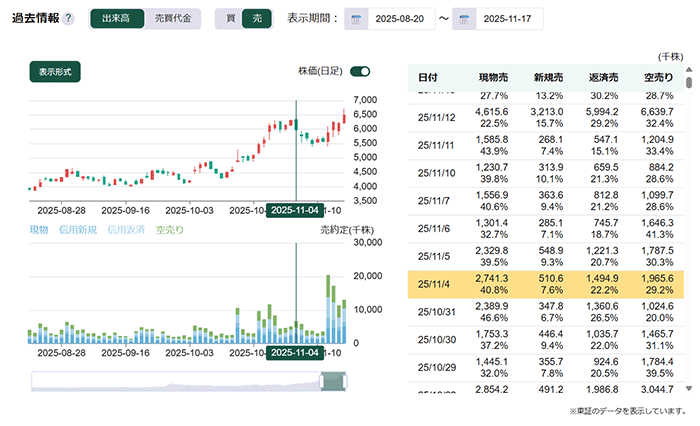Image resolution: width=700 pixels, height=426 pixels.
Task: Click the 2025-09-16 volume chart axis label
Action: click(x=125, y=353)
